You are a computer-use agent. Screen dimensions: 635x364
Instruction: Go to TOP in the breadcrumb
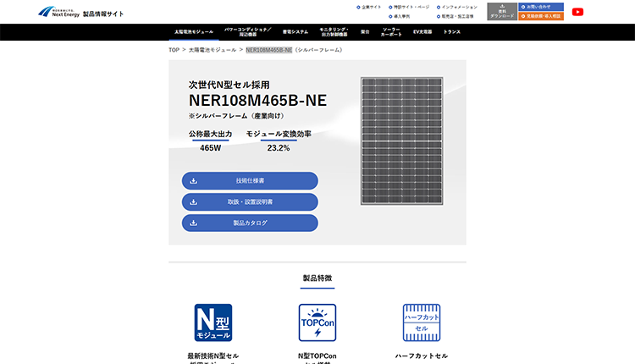coord(174,50)
